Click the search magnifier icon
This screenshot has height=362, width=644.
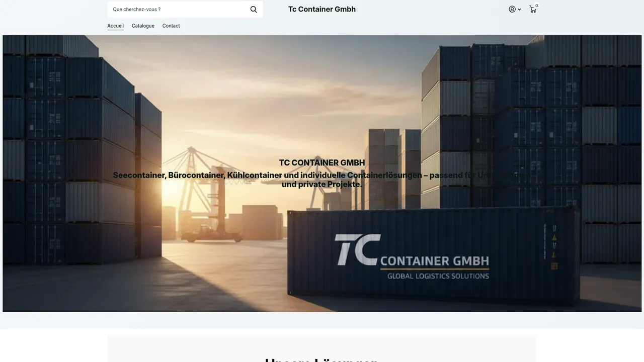[254, 10]
